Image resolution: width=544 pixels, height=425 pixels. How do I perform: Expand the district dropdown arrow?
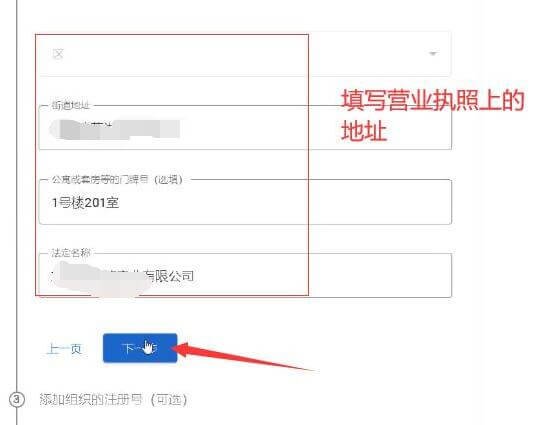point(433,53)
